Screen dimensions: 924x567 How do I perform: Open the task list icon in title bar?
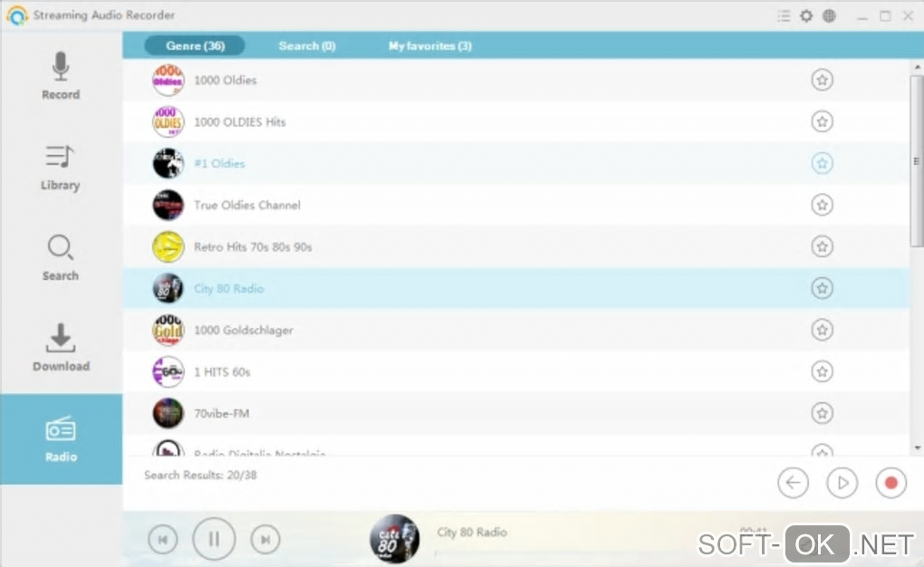tap(784, 16)
